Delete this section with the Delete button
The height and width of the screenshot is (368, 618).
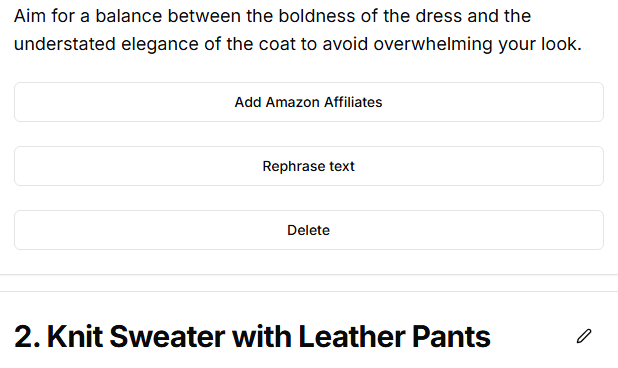tap(309, 230)
